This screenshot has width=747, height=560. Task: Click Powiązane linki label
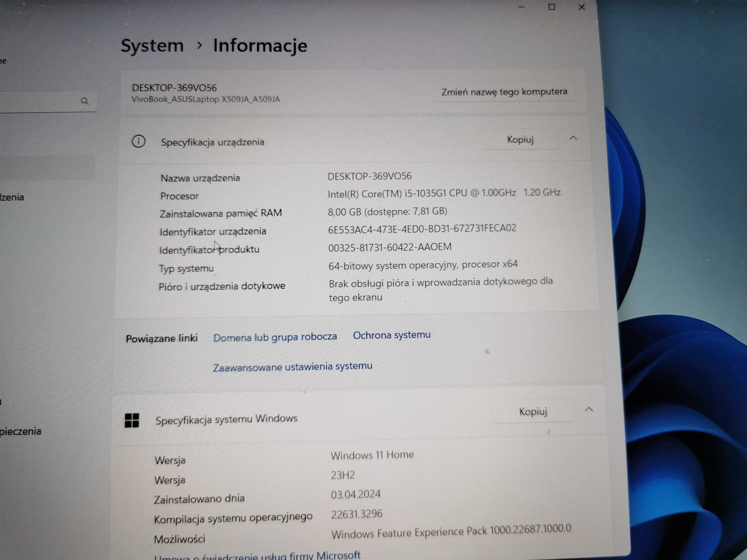pos(162,338)
